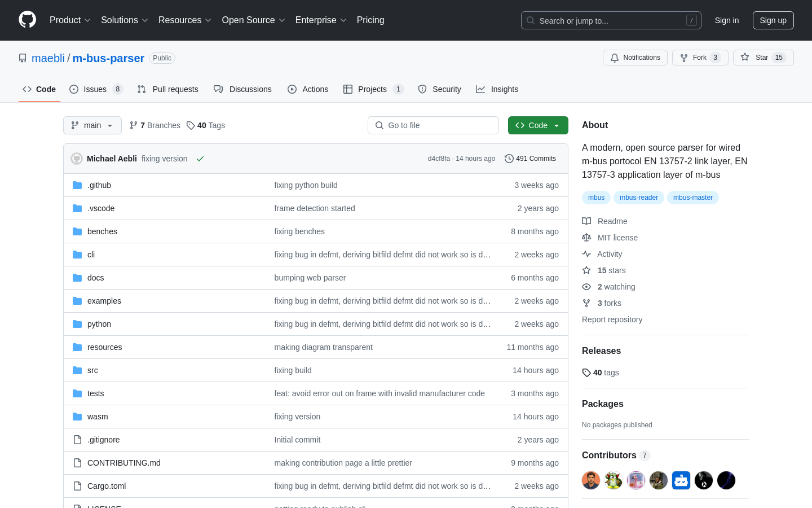View the 2 watching users

(608, 287)
